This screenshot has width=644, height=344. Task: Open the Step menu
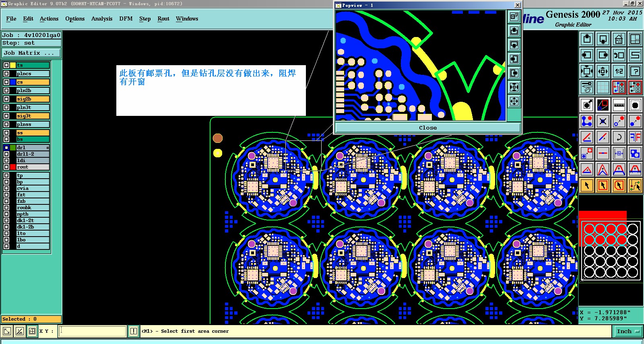145,19
